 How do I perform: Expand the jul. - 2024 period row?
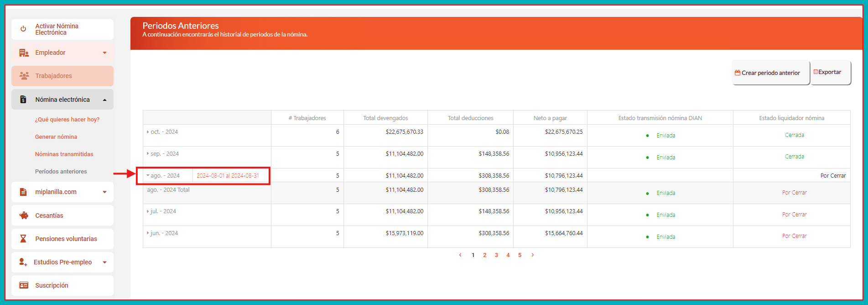pyautogui.click(x=148, y=211)
